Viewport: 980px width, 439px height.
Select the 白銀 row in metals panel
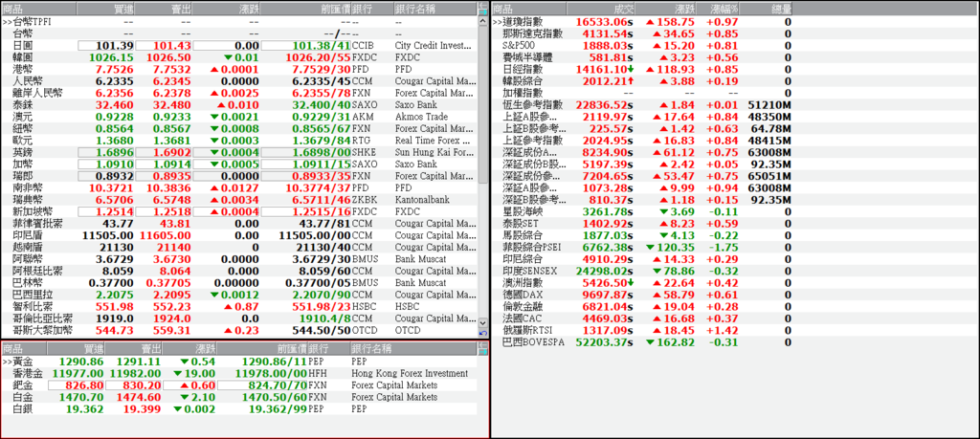click(238, 408)
